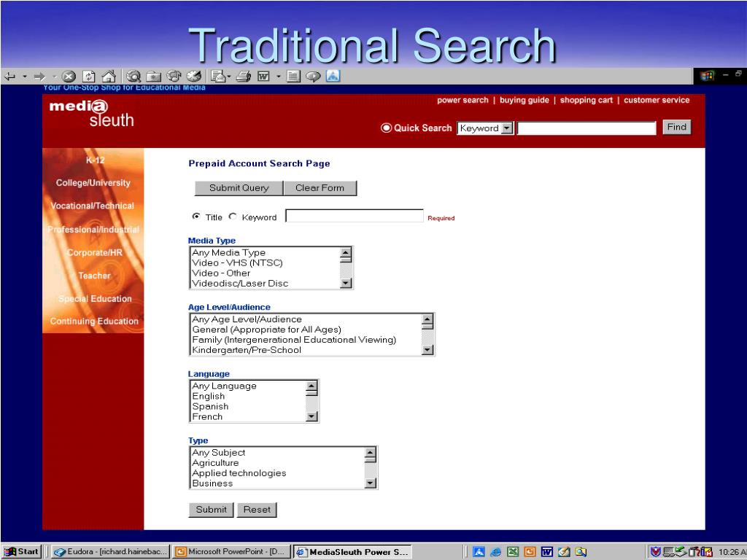Select the Title radio button
Screen dimensions: 747x560
(196, 217)
